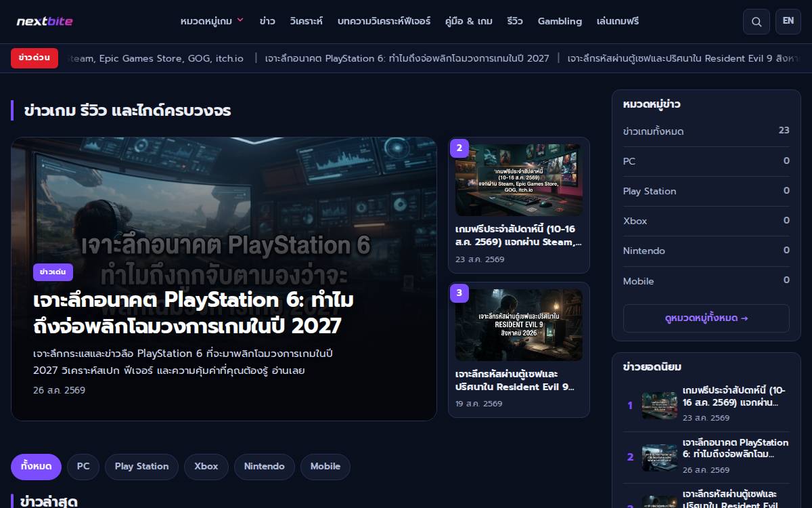
Task: Click the ดูหมวดหมู่ทั้งหมด button
Action: (x=706, y=318)
